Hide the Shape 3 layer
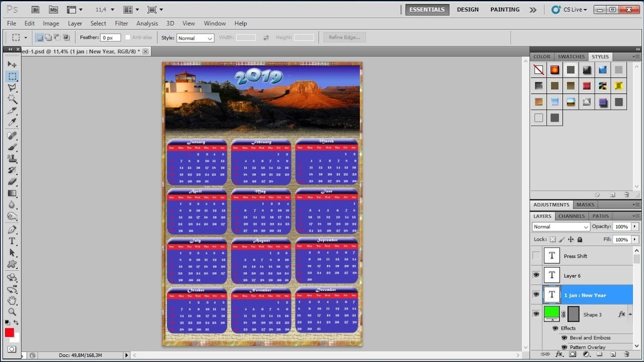The width and height of the screenshot is (644, 362). point(536,314)
